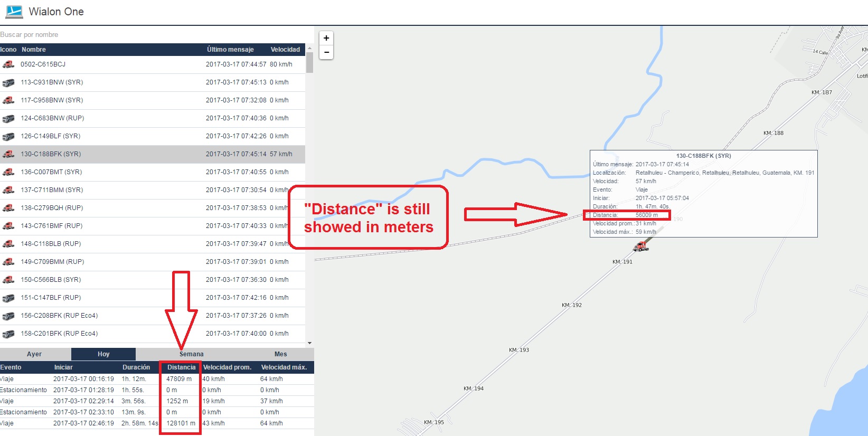Click truck icon for unit 136-C007BMT (SYR)

point(8,172)
